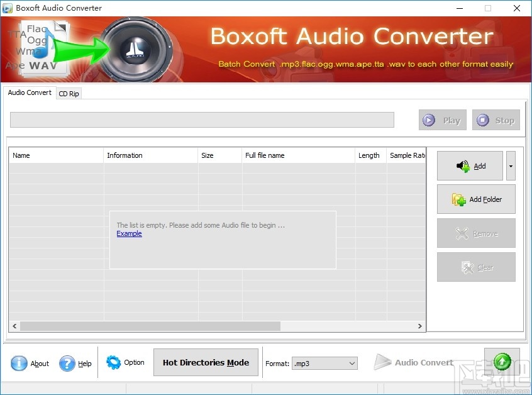The width and height of the screenshot is (532, 395).
Task: Click the Audio Convert arrow icon
Action: click(384, 362)
